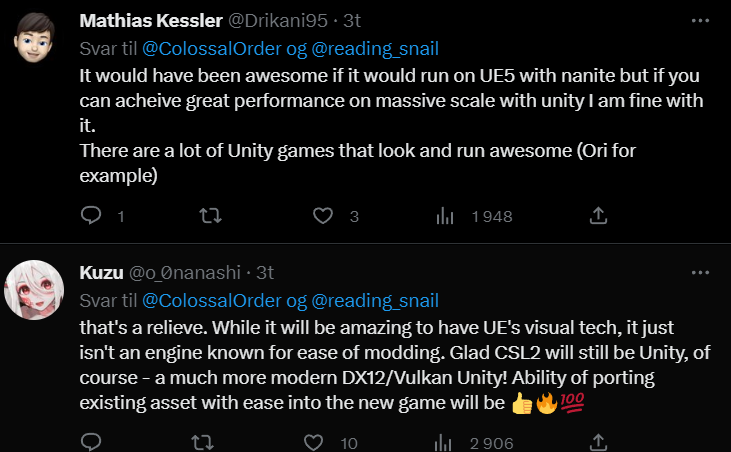
Task: Reply to Mathias Kessler's tweet
Action: point(91,215)
